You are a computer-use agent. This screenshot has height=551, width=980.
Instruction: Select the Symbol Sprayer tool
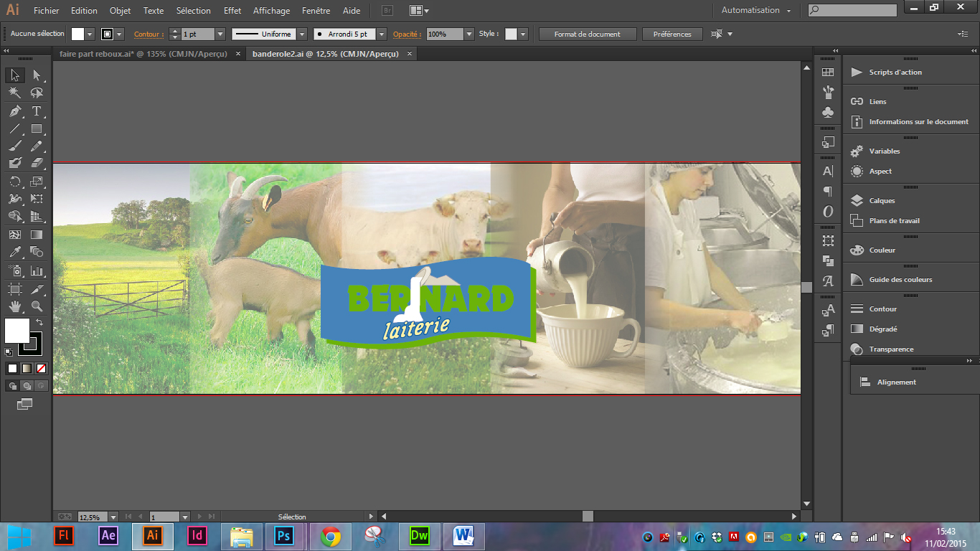(x=15, y=271)
